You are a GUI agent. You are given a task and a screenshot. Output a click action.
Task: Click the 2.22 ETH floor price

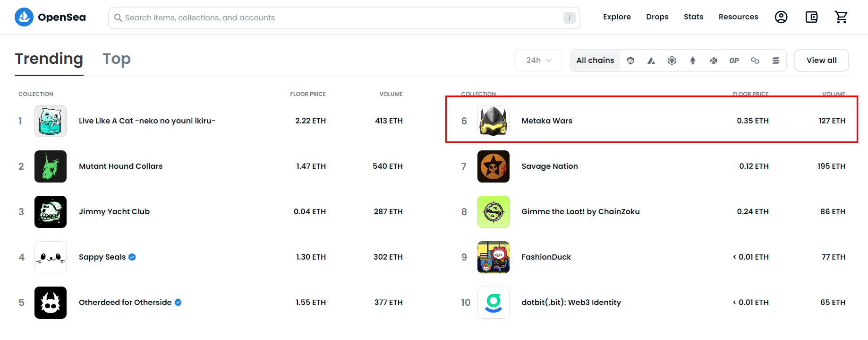point(311,121)
